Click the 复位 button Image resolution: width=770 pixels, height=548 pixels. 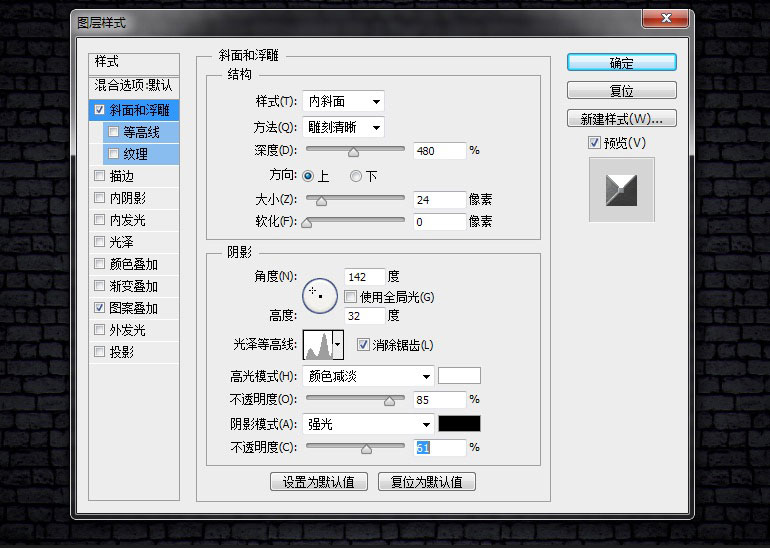click(x=621, y=91)
